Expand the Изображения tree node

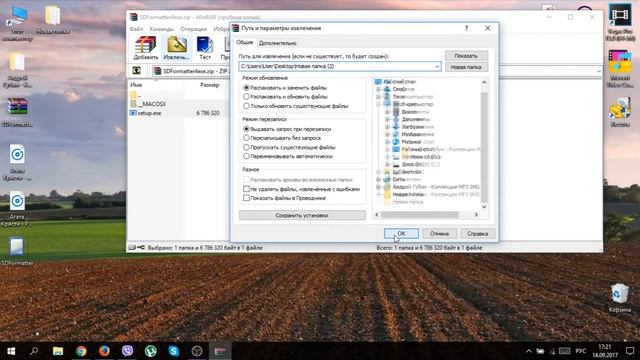click(x=387, y=134)
